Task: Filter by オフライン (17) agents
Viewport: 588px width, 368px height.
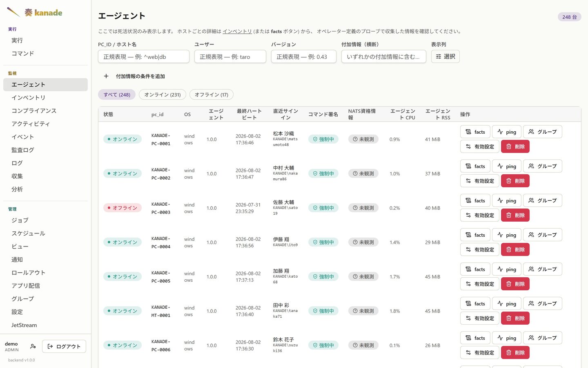Action: pyautogui.click(x=212, y=94)
